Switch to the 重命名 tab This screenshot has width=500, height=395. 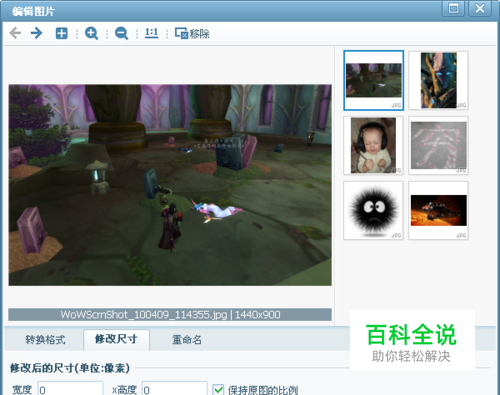tap(187, 340)
